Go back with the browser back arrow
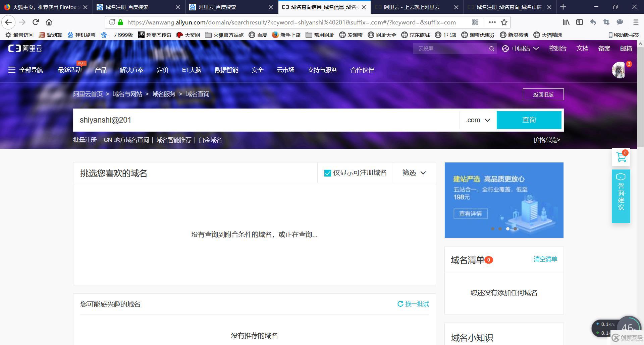The height and width of the screenshot is (345, 644). pos(8,22)
